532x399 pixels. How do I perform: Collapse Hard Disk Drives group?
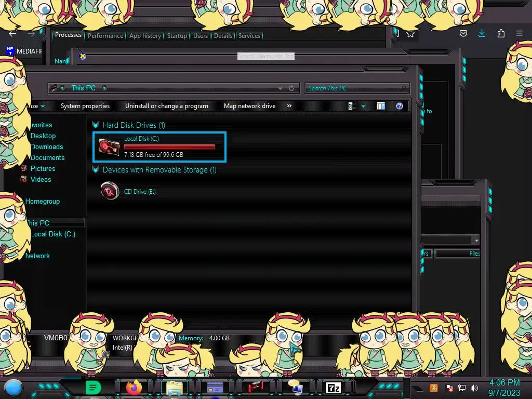point(96,125)
